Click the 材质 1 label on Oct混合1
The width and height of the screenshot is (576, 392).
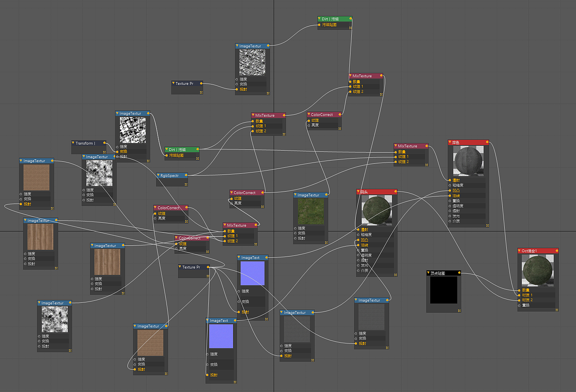[x=527, y=295]
